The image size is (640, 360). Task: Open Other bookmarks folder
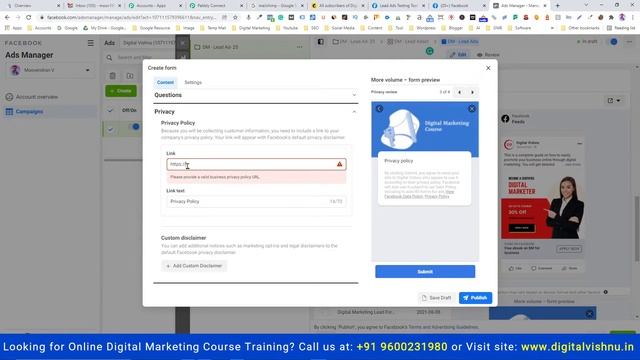coord(580,28)
